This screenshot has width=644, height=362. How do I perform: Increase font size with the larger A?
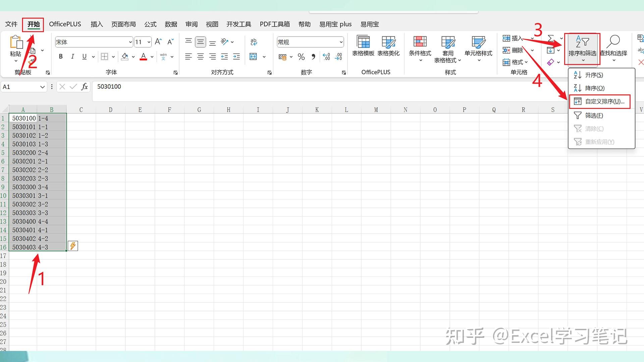158,42
